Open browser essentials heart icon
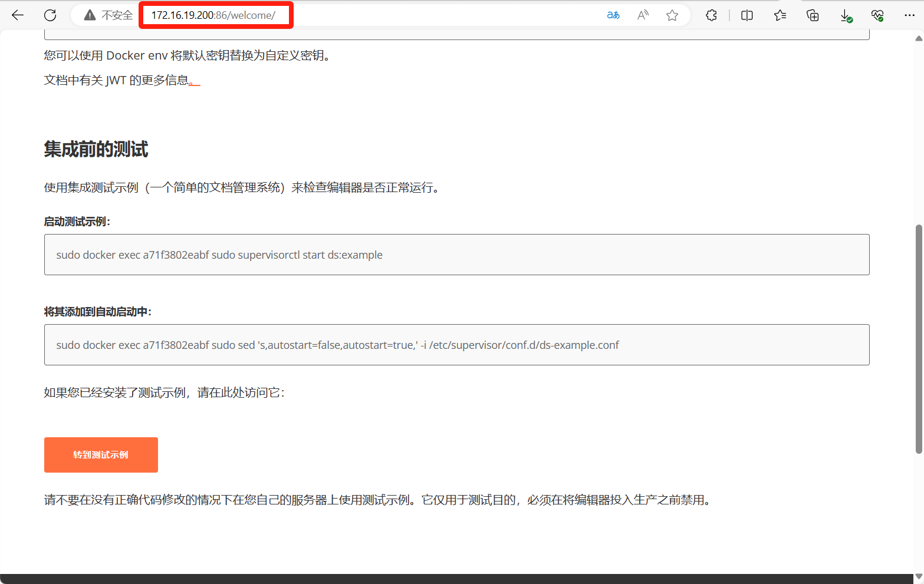 (877, 15)
